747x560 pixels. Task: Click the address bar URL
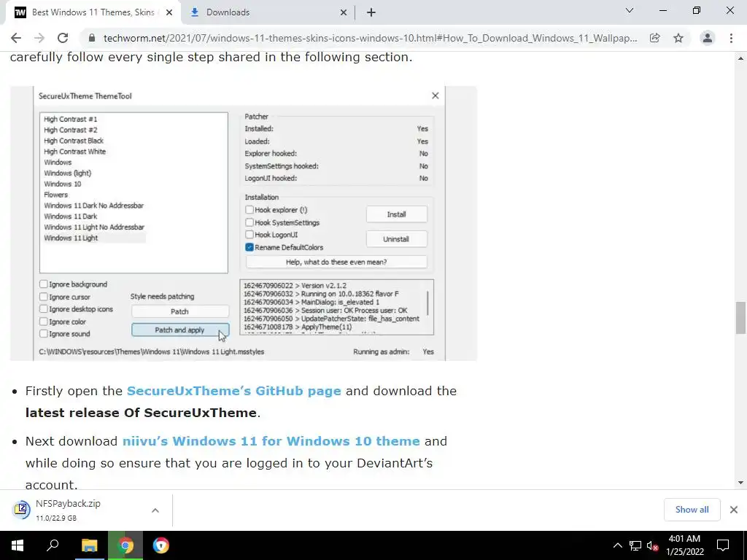(x=370, y=38)
